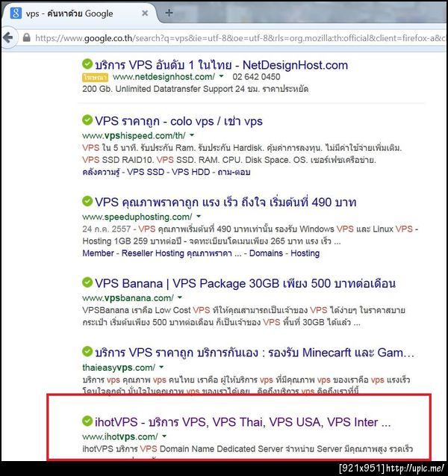Expand dropdown arrow next to thaieasyvps.com/
The width and height of the screenshot is (448, 476).
pos(161,367)
